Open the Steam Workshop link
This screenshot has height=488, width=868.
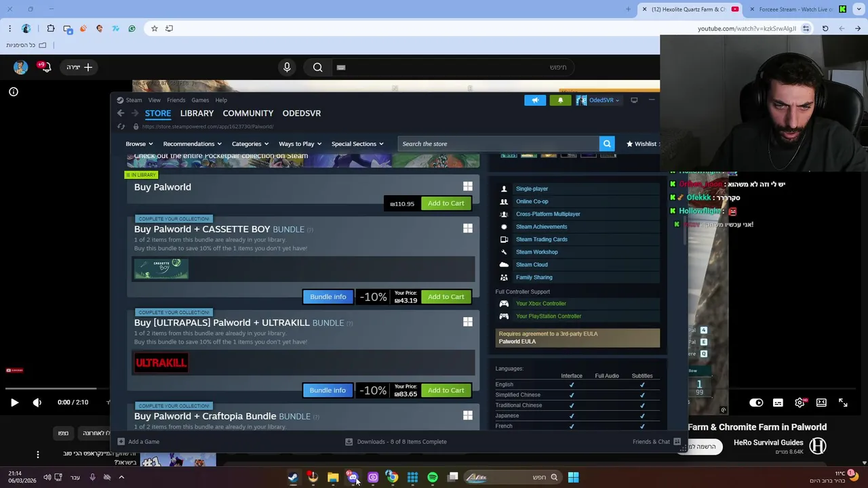tap(537, 252)
